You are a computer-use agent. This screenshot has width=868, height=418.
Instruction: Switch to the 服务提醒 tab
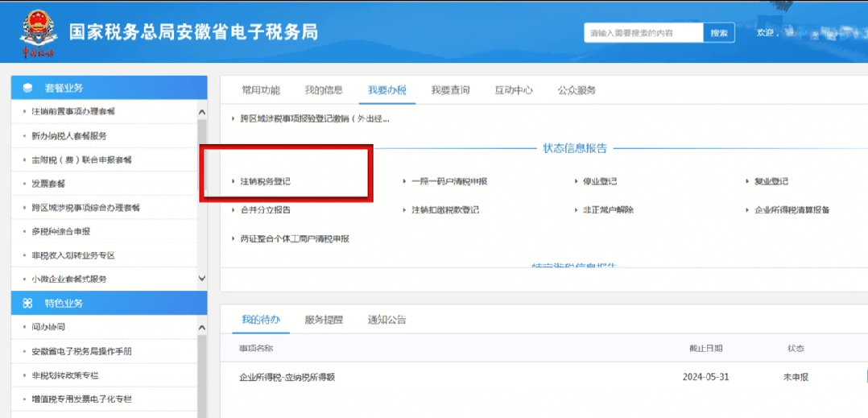(324, 320)
